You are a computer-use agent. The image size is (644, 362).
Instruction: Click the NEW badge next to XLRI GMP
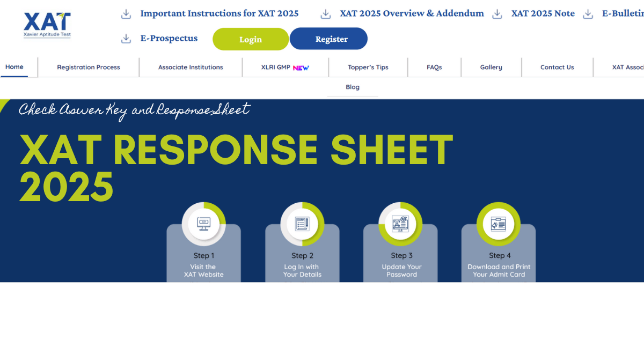(x=301, y=68)
